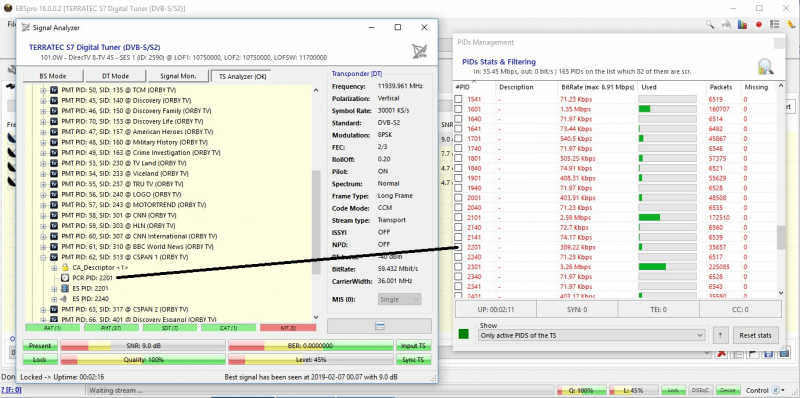Screen dimensions: 800x398
Task: Click the question mark help button
Action: click(x=720, y=335)
